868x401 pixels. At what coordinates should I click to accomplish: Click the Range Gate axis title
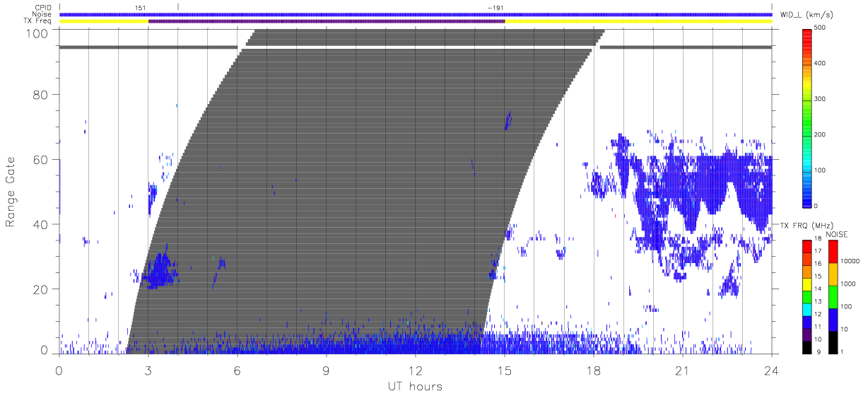point(11,193)
